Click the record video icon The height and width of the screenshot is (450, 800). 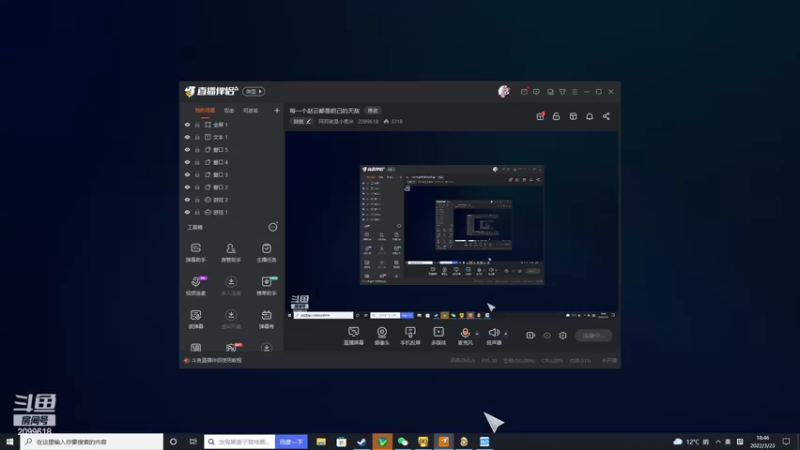coord(531,335)
